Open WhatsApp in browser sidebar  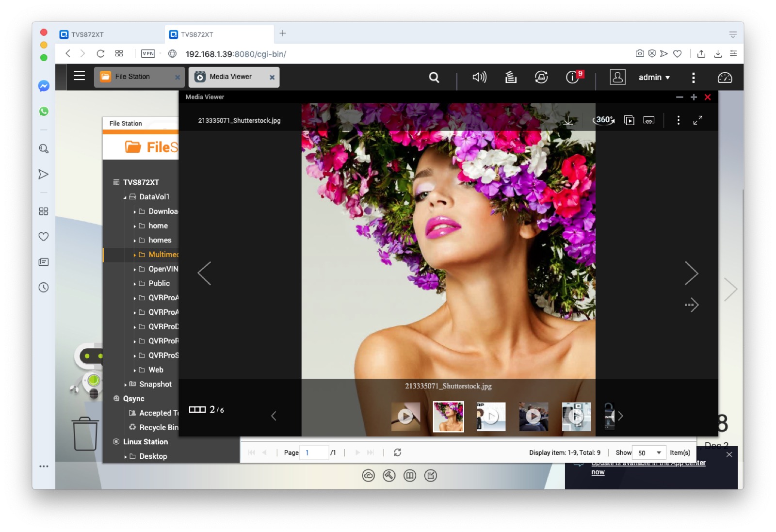point(44,112)
